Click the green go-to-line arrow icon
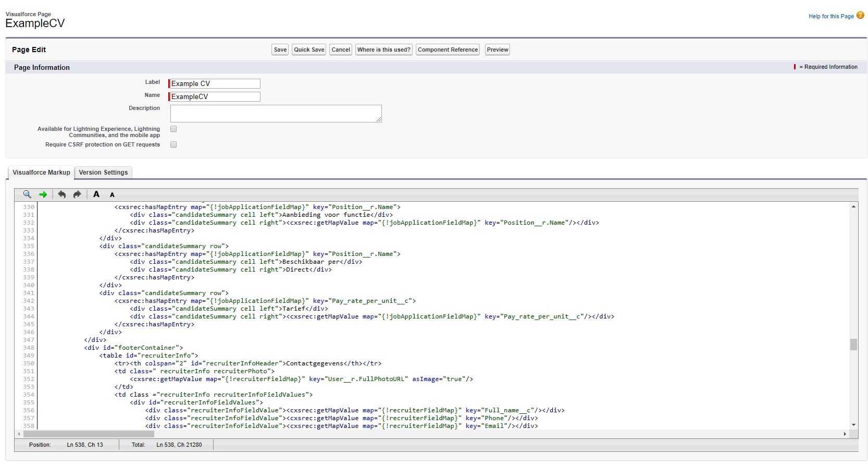 click(x=43, y=194)
